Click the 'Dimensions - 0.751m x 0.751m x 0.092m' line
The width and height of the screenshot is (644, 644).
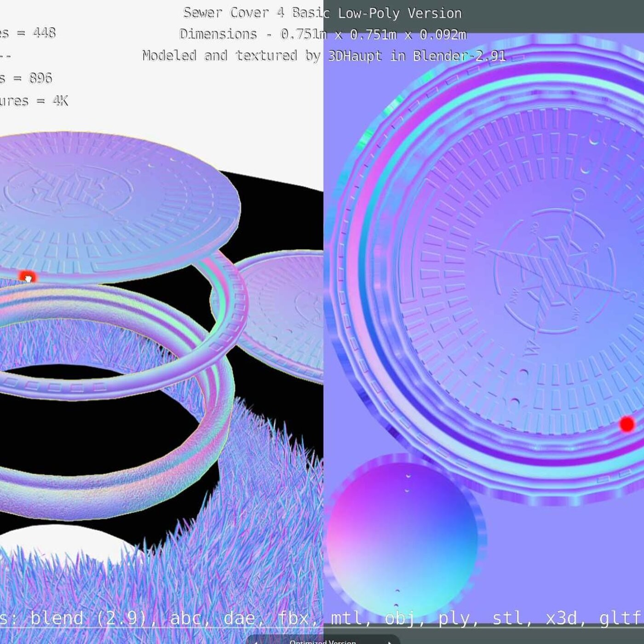(323, 34)
